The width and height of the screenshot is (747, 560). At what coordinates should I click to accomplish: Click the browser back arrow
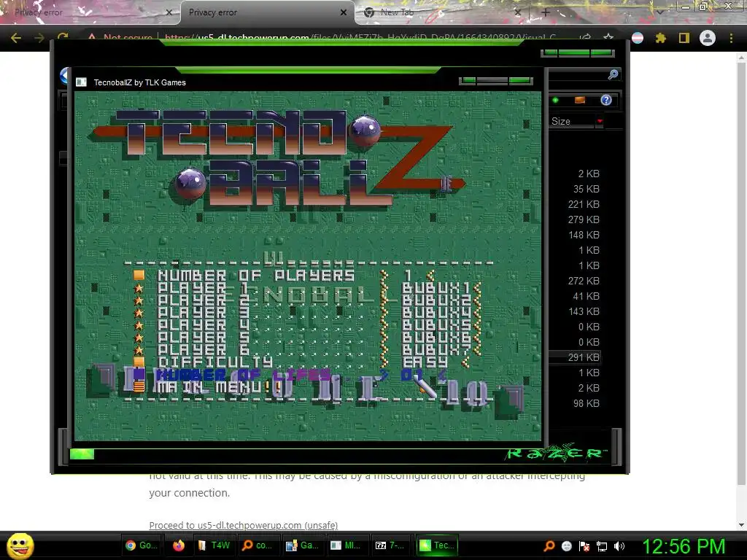point(16,38)
